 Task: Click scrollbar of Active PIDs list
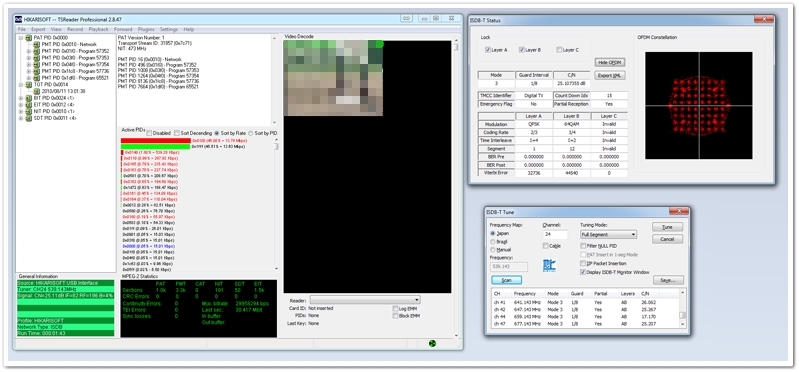[x=276, y=204]
